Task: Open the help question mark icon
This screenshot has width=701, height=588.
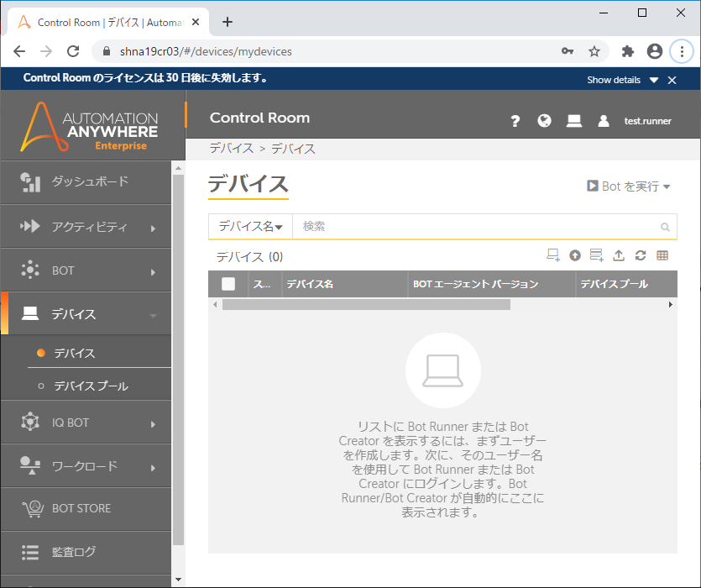Action: tap(515, 121)
